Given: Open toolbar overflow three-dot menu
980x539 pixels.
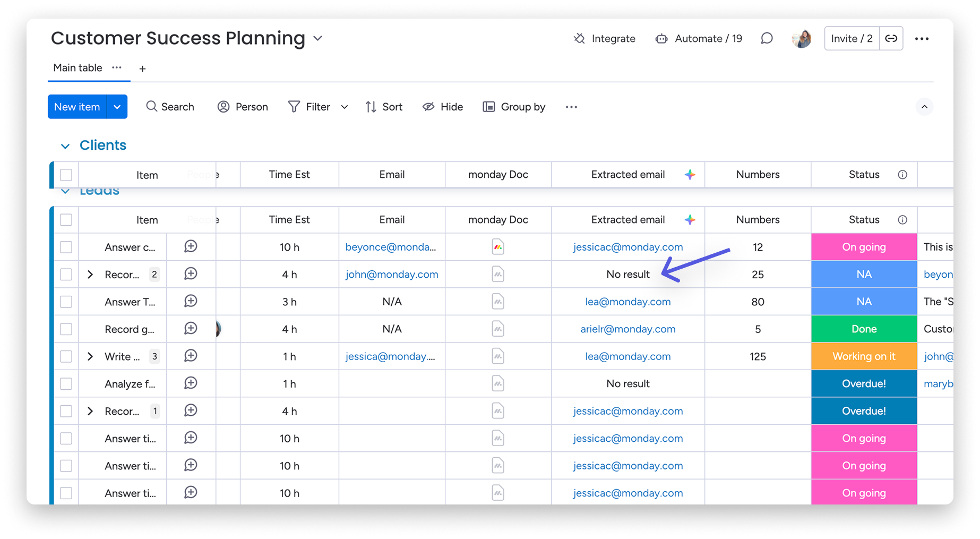Looking at the screenshot, I should tap(571, 107).
